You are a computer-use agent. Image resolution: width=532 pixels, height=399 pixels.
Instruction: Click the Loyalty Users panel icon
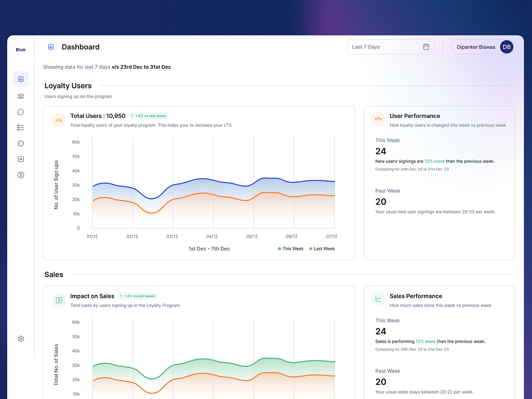tap(59, 120)
